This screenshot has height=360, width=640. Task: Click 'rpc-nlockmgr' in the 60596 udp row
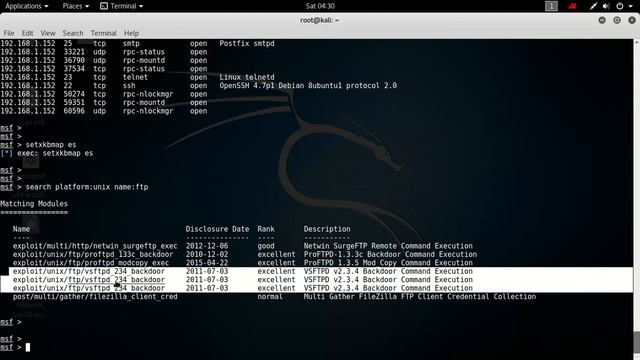point(148,111)
